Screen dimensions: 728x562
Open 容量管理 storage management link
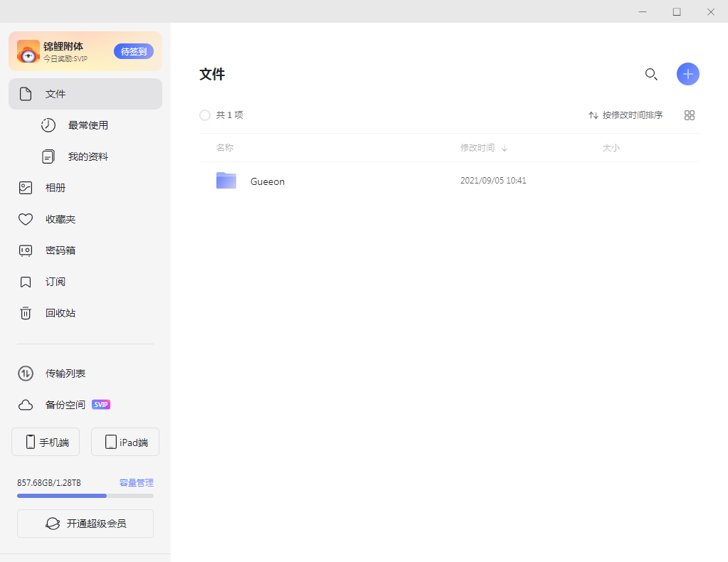pyautogui.click(x=136, y=482)
